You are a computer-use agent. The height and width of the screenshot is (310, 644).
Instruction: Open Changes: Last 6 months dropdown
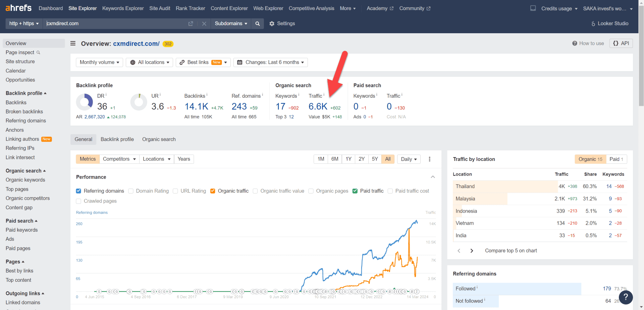tap(271, 62)
